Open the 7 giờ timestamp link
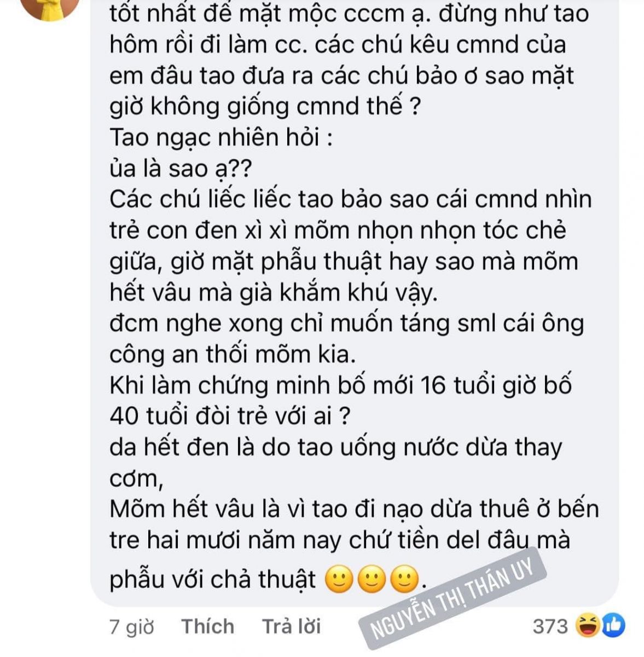The width and height of the screenshot is (644, 657). pyautogui.click(x=131, y=626)
